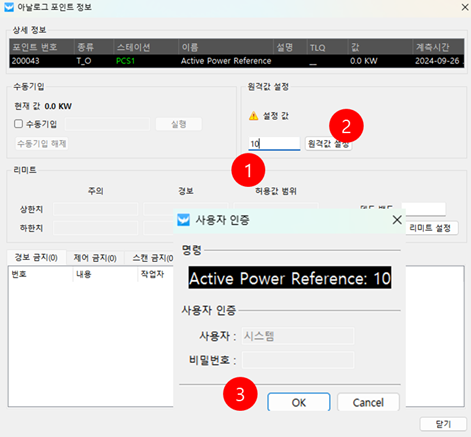This screenshot has width=471, height=437.
Task: Click the 비밀번호 password field
Action: pyautogui.click(x=298, y=360)
